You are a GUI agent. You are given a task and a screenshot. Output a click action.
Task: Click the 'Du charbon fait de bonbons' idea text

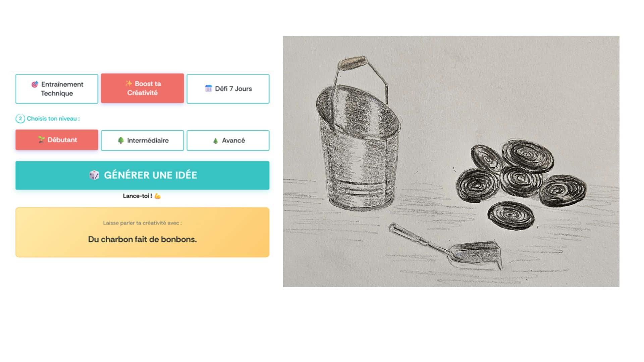tap(142, 239)
